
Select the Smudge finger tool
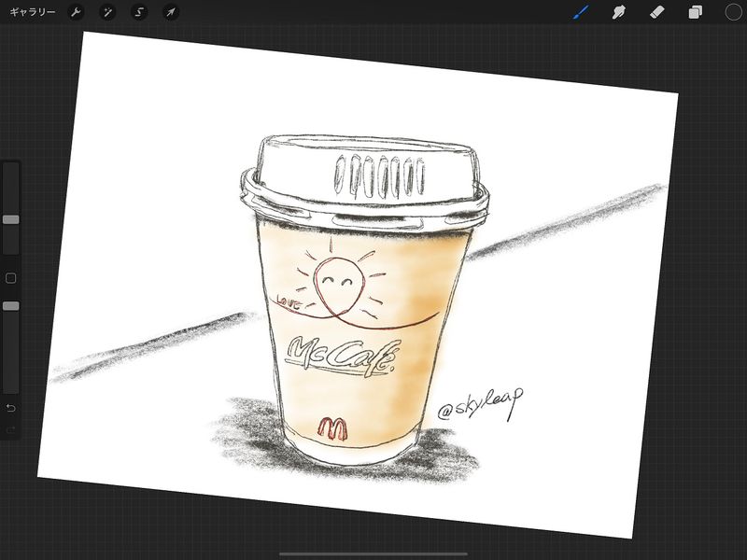coord(618,12)
